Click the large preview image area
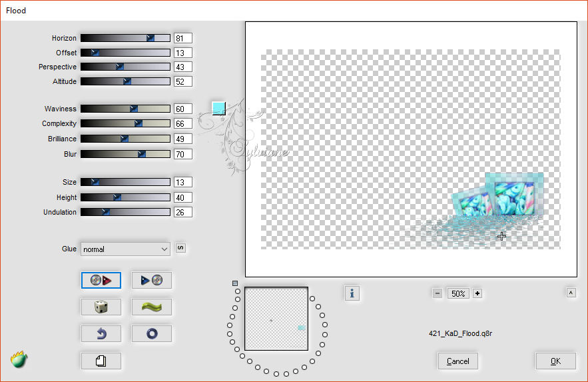Image resolution: width=588 pixels, height=382 pixels. click(411, 149)
